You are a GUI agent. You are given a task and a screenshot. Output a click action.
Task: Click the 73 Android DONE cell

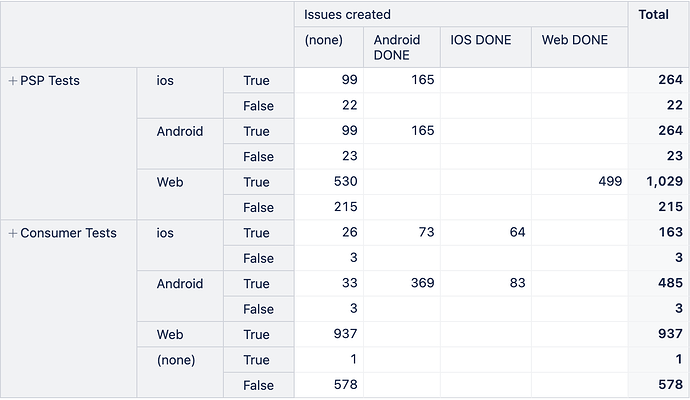pos(402,232)
